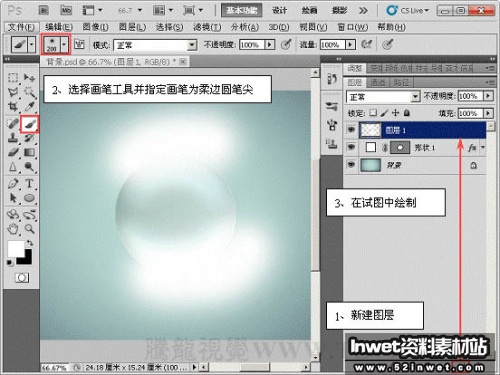Select the Horizontal Type tool
This screenshot has height=375, width=500.
coord(29,183)
